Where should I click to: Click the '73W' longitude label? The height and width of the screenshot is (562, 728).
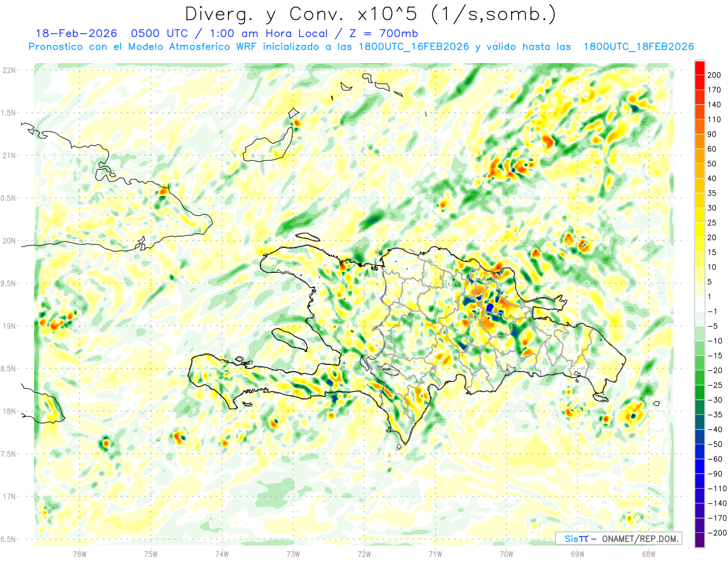(x=293, y=554)
